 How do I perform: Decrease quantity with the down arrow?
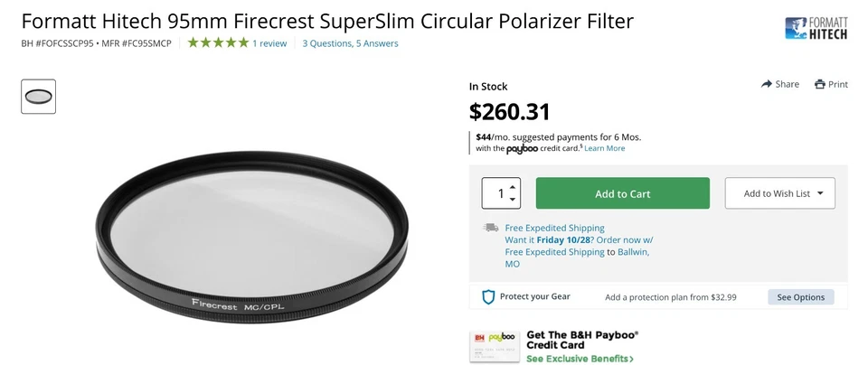(513, 200)
